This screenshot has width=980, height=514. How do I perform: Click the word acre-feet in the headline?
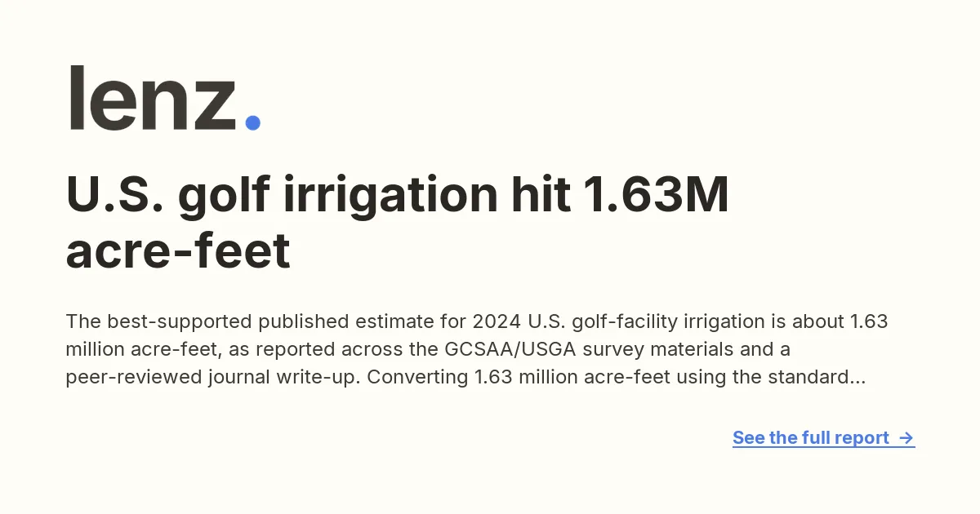pyautogui.click(x=178, y=252)
